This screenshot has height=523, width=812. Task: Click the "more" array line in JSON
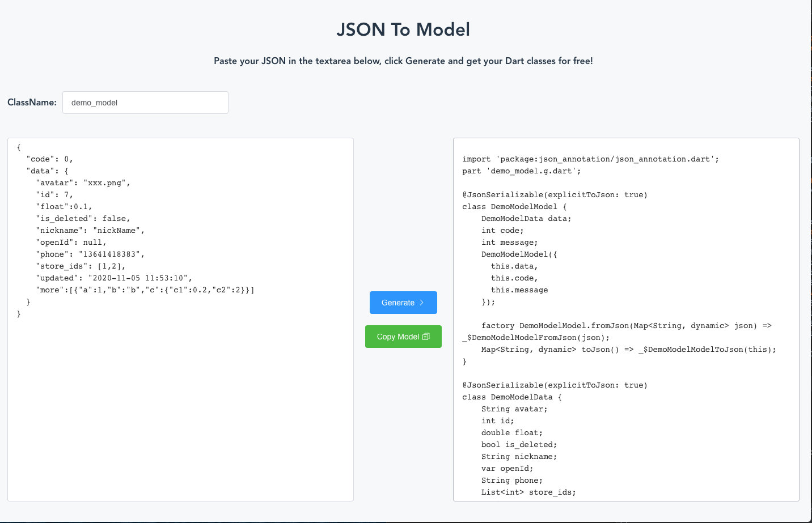pyautogui.click(x=145, y=290)
